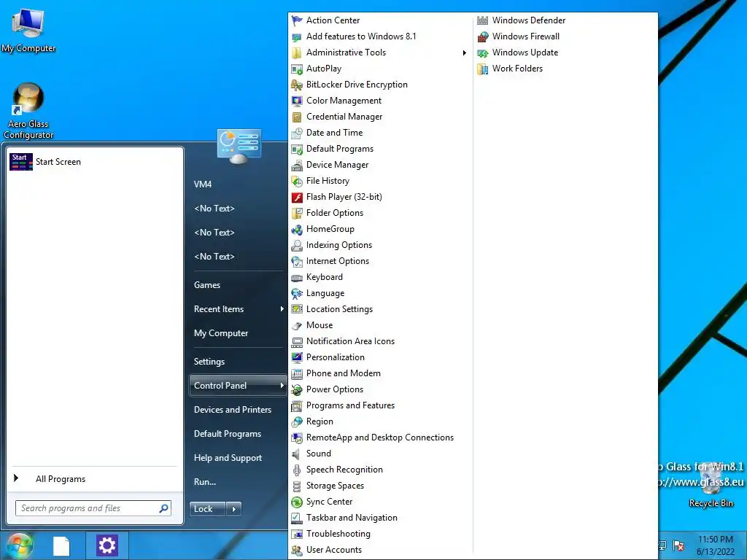Click the Aero Glass Configurator desktop icon
Screen dimensions: 747x560
[28, 111]
